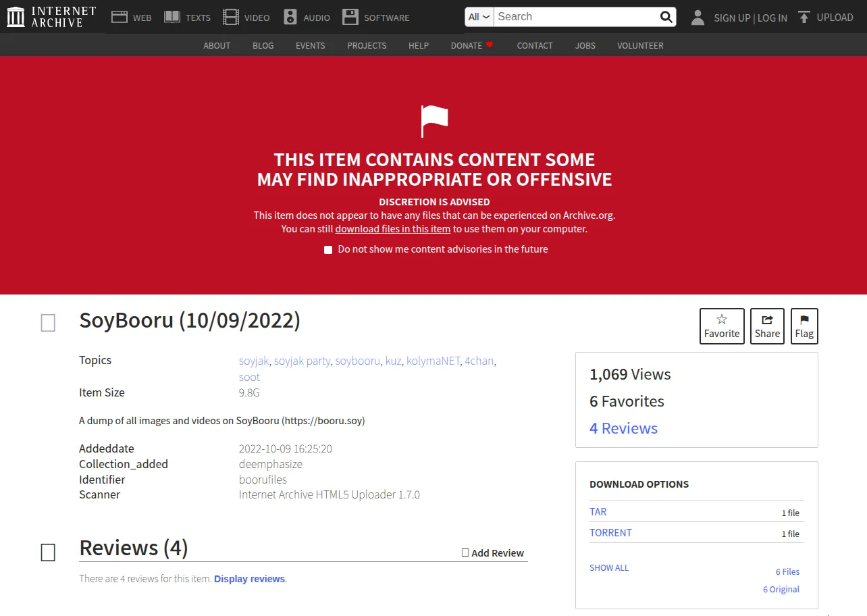Image resolution: width=867 pixels, height=616 pixels.
Task: Open the Software floppy disk icon
Action: click(x=350, y=17)
